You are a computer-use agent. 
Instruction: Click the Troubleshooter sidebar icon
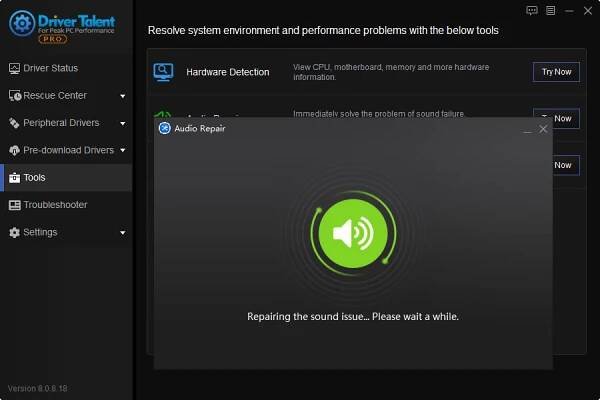pyautogui.click(x=14, y=205)
